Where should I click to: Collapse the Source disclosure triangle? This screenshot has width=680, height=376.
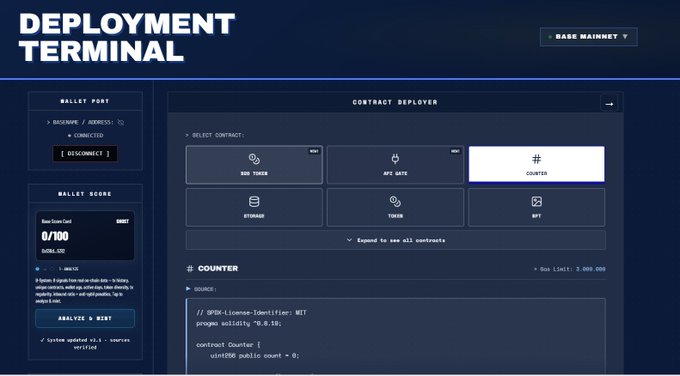click(188, 289)
